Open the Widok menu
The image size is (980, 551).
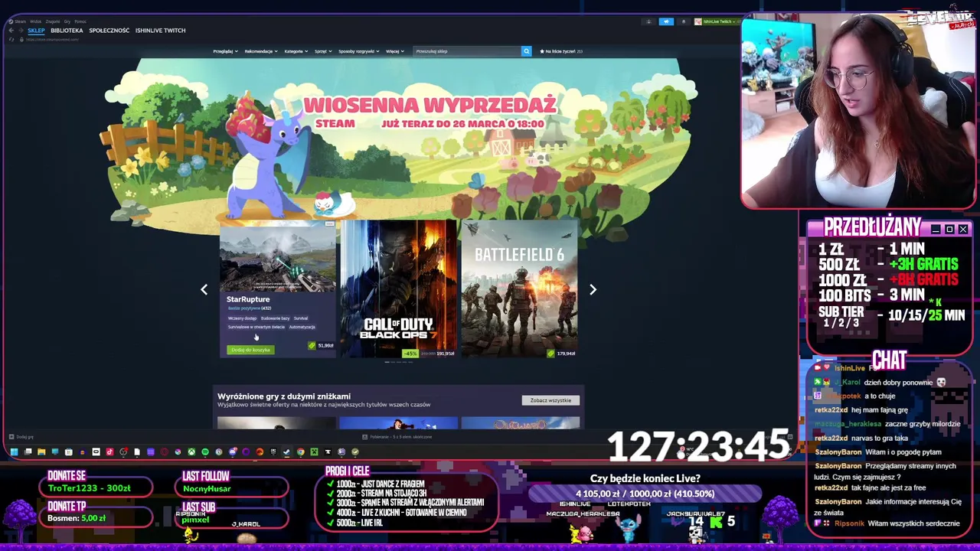[35, 21]
